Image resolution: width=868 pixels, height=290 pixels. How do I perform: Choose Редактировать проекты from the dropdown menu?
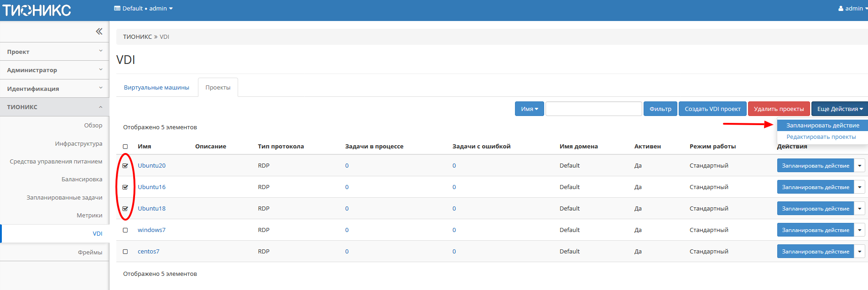point(821,137)
